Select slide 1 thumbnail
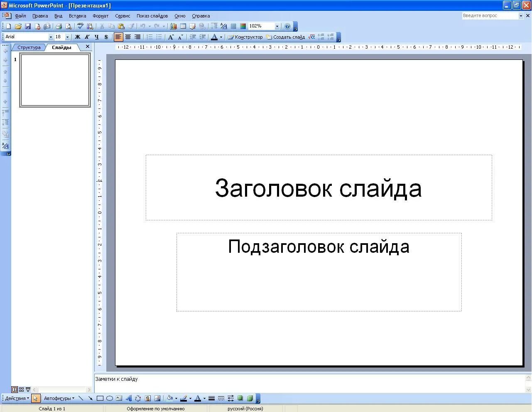Screen dimensions: 532x412 55,80
